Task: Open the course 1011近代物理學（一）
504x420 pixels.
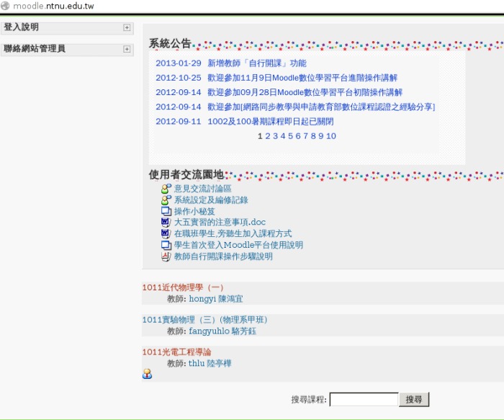Action: coord(183,287)
